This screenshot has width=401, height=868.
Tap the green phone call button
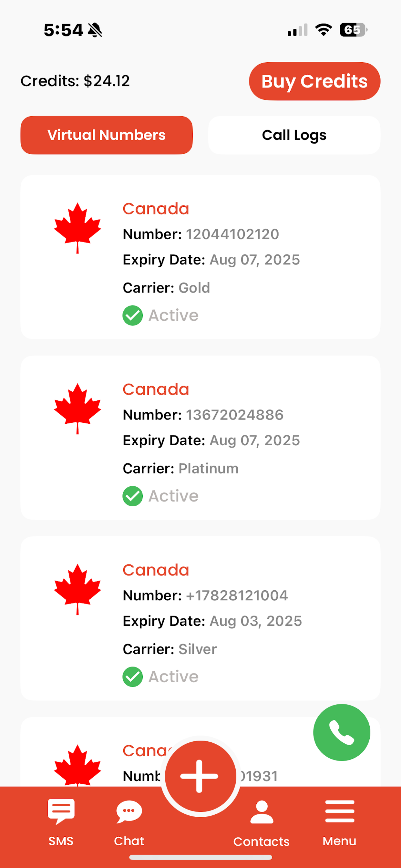click(342, 732)
